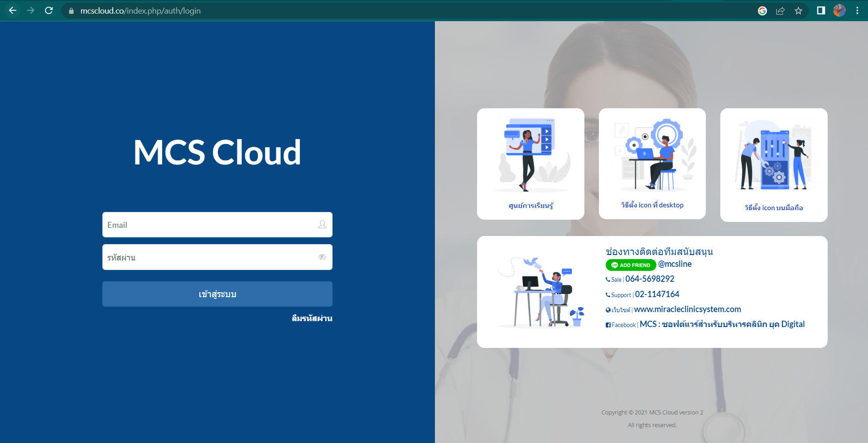Bookmark this page with star icon
868x443 pixels.
pyautogui.click(x=798, y=11)
